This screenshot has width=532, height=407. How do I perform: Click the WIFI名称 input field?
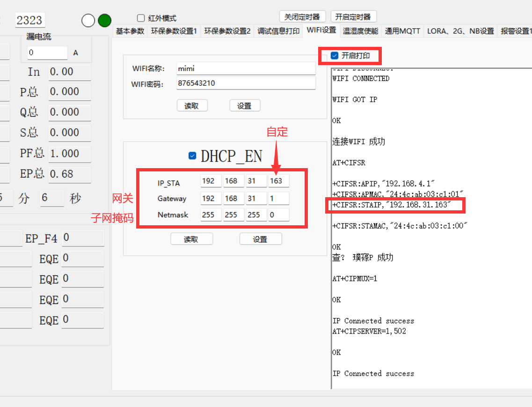(246, 69)
